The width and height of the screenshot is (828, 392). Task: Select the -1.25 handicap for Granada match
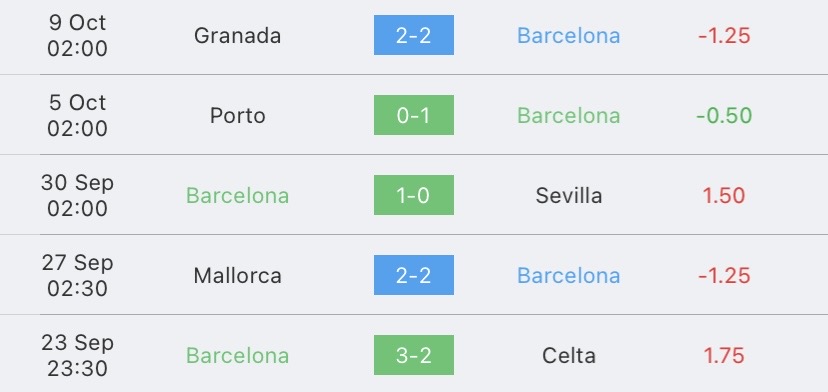click(x=724, y=35)
